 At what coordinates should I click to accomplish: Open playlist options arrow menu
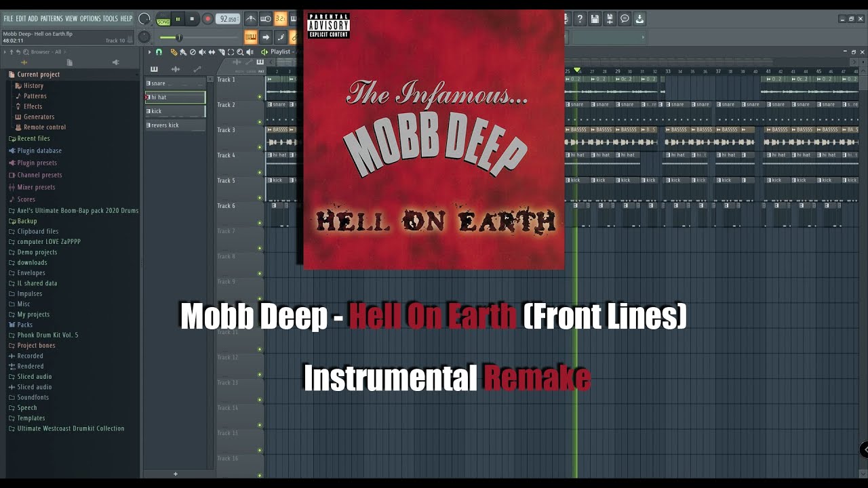click(x=150, y=52)
